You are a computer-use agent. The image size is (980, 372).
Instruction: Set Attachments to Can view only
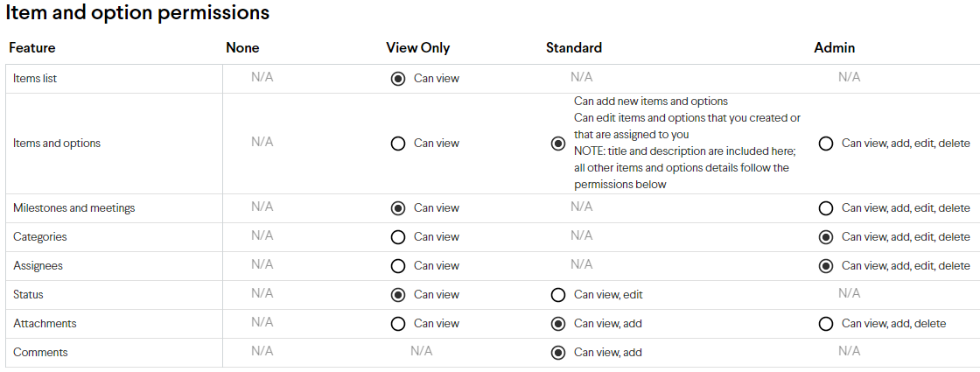point(397,324)
